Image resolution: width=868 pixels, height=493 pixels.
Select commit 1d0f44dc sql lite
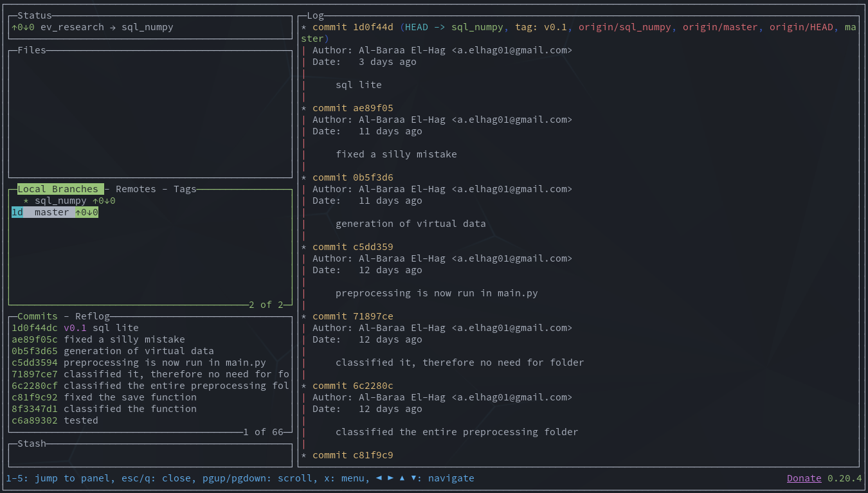(x=150, y=328)
